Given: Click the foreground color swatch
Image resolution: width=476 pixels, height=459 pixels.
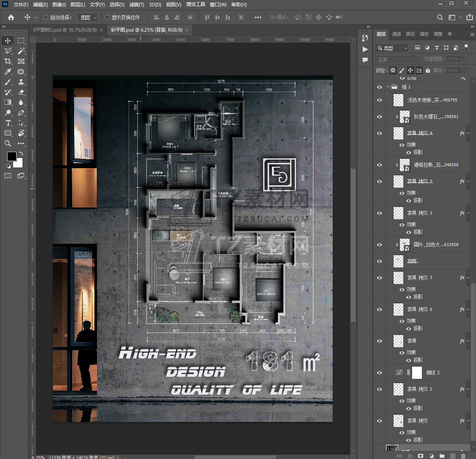Looking at the screenshot, I should (x=11, y=156).
